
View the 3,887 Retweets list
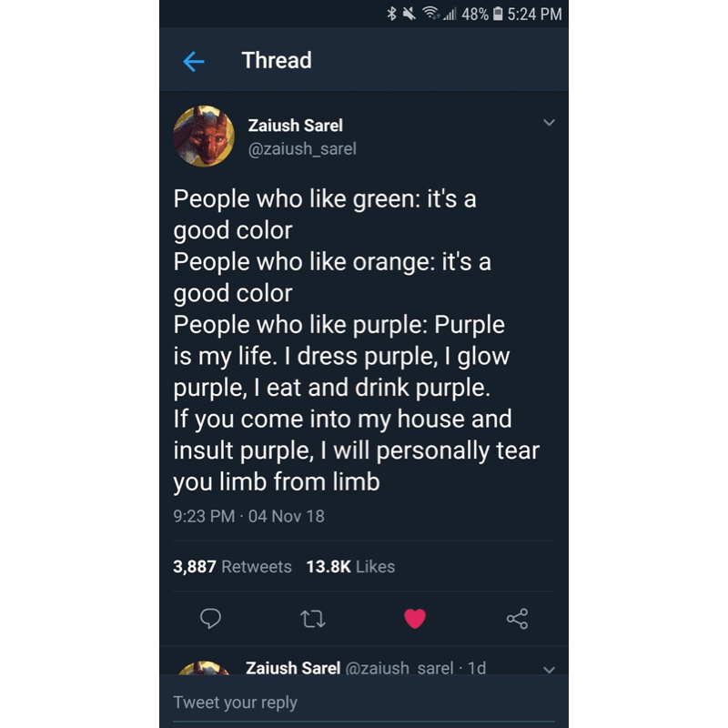[232, 567]
